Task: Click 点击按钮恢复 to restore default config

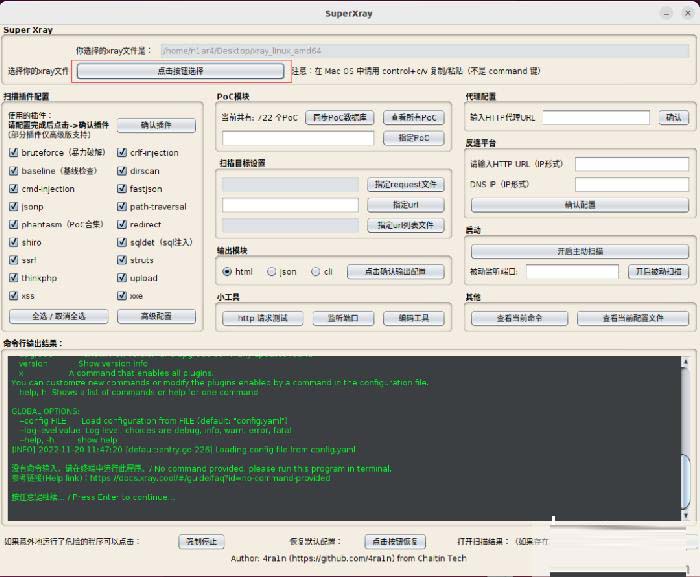Action: [x=395, y=542]
